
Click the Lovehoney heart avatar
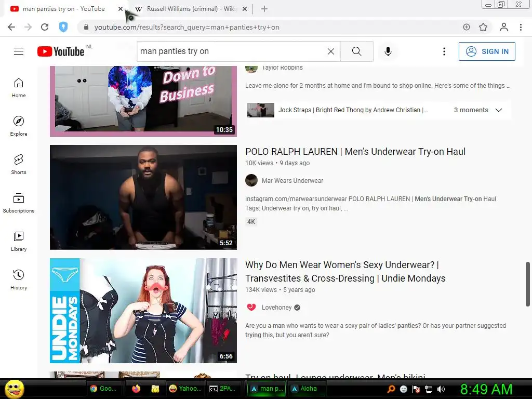(x=251, y=307)
